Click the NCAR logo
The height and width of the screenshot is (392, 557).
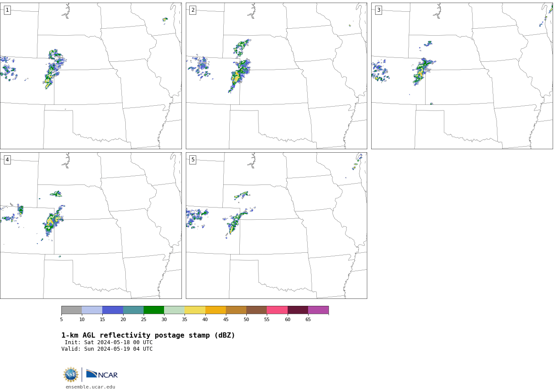(102, 374)
